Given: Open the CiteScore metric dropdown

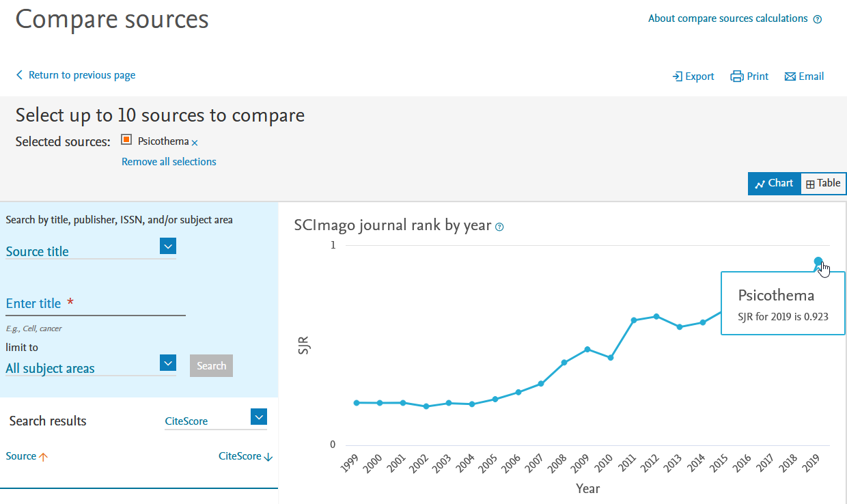Looking at the screenshot, I should [x=259, y=417].
